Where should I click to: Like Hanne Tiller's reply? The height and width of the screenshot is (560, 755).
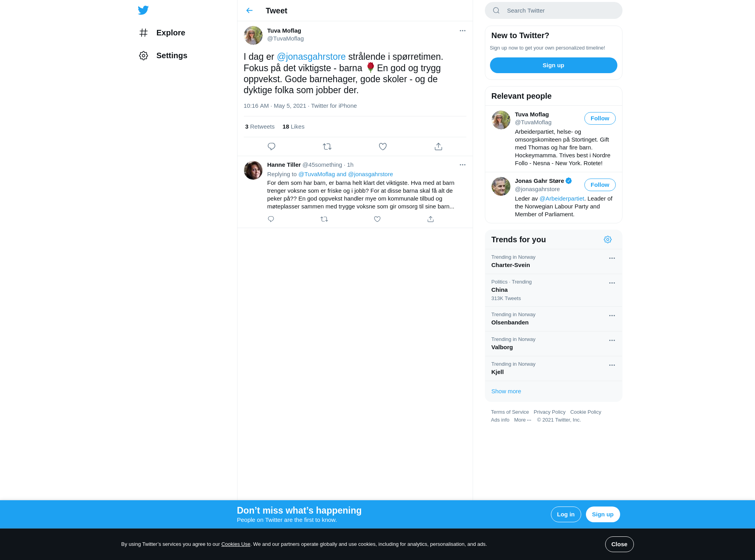(x=377, y=219)
